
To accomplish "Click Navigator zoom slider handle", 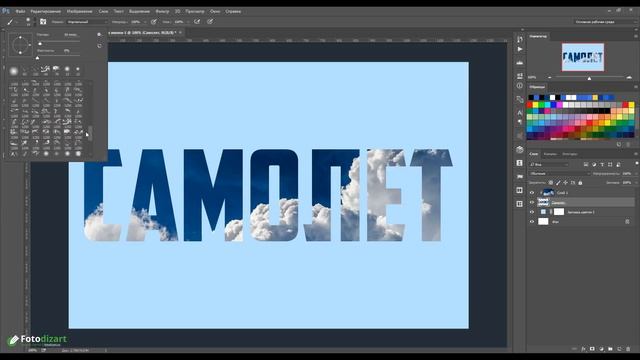I will point(589,78).
